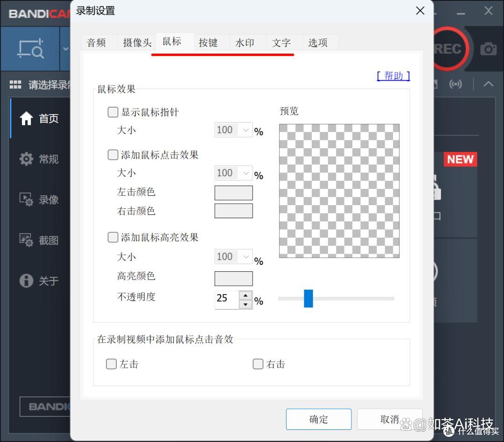Pick the 左击颜色 color swatch
Image resolution: width=504 pixels, height=442 pixels.
click(234, 193)
